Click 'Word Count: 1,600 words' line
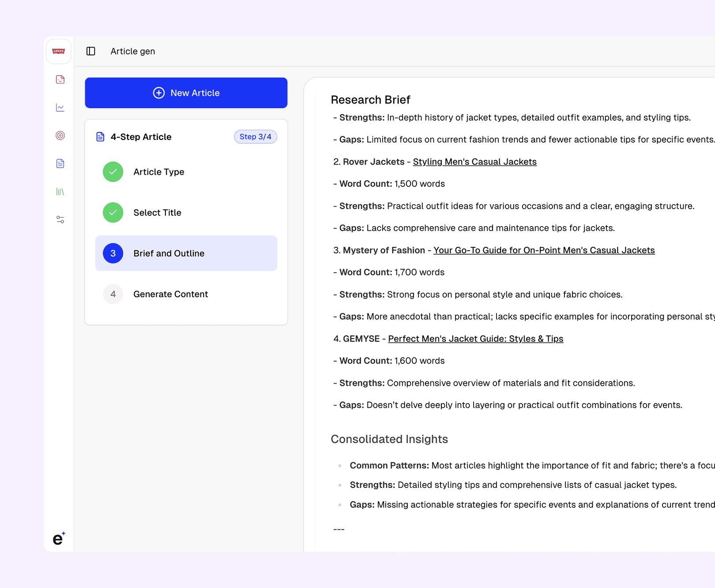This screenshot has height=588, width=715. [389, 361]
